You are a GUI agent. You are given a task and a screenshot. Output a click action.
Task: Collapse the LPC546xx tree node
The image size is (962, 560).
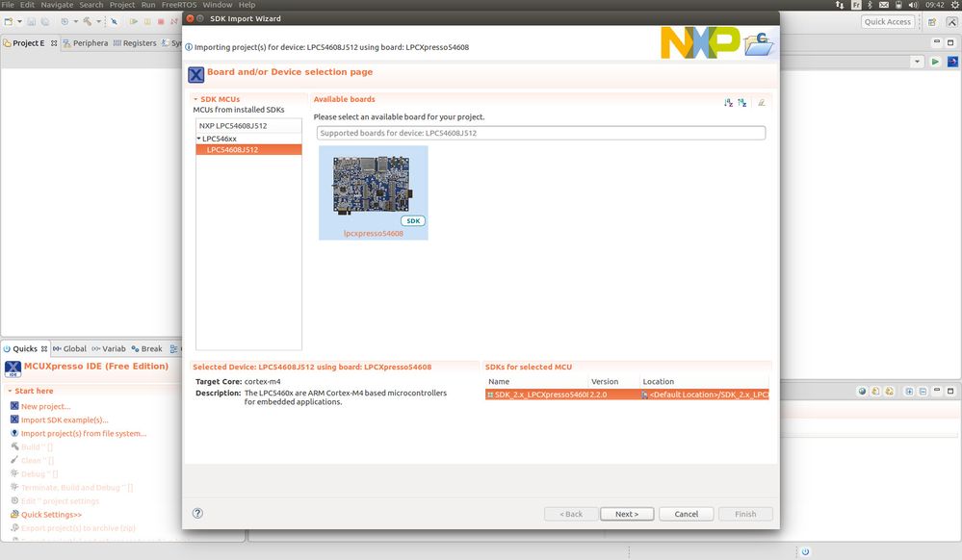click(198, 139)
